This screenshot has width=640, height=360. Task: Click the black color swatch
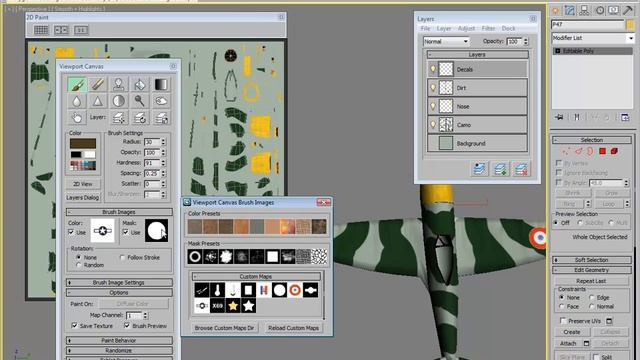coord(76,155)
